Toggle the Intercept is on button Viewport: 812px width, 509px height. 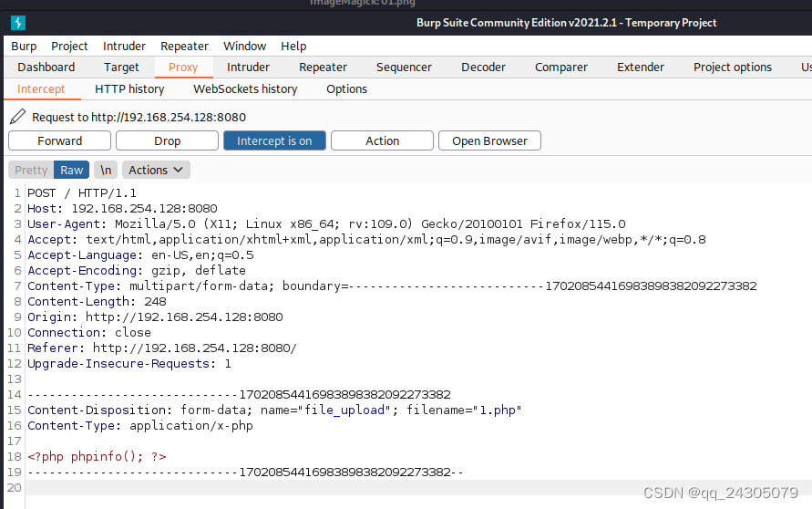click(x=274, y=140)
